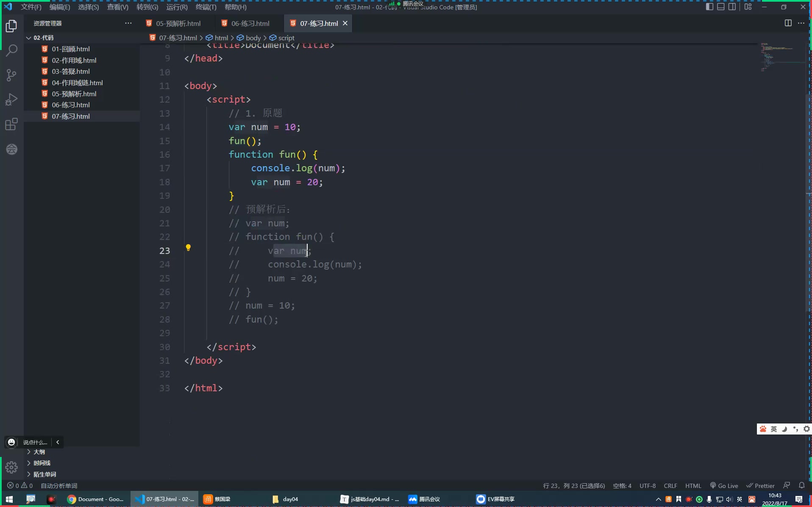
Task: Open the 文件(F) menu
Action: click(x=31, y=7)
